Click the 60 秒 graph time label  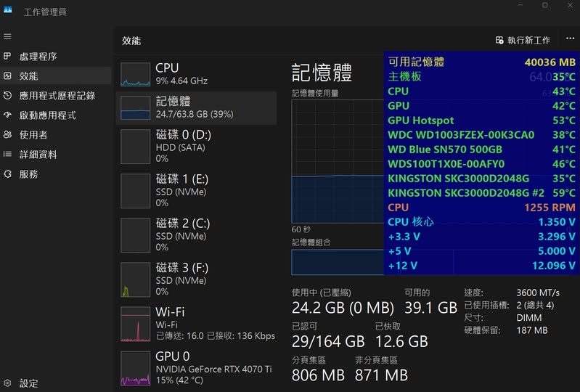tap(301, 229)
